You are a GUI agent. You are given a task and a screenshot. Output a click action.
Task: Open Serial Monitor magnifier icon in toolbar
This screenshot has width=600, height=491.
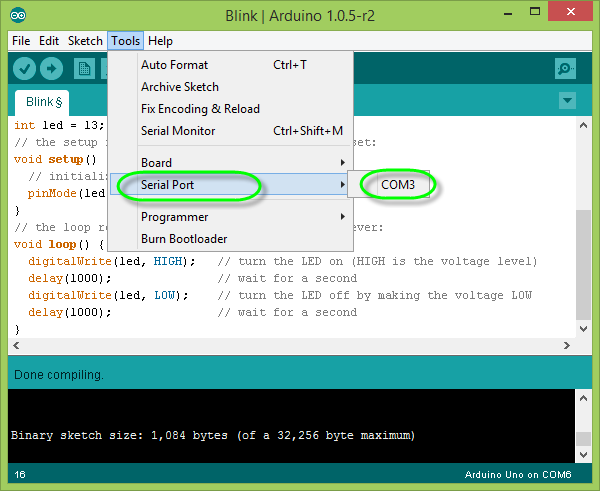pyautogui.click(x=565, y=69)
